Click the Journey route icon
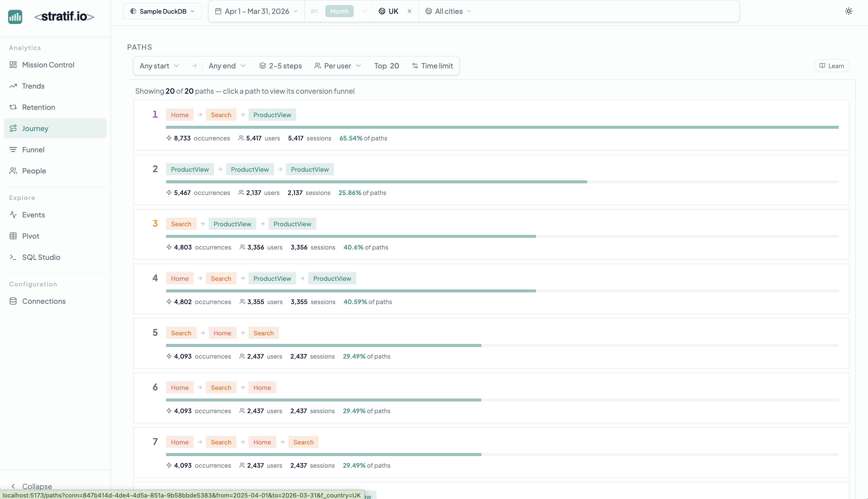868x499 pixels. (13, 129)
